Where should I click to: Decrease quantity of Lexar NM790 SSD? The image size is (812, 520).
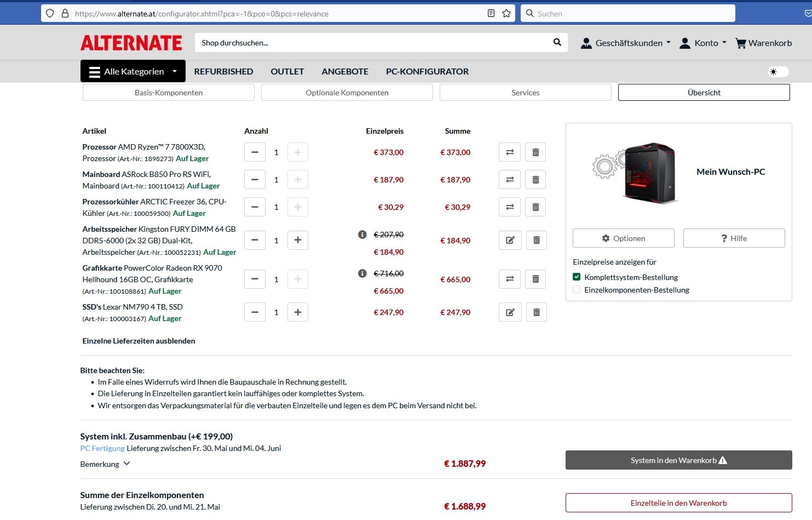point(255,312)
